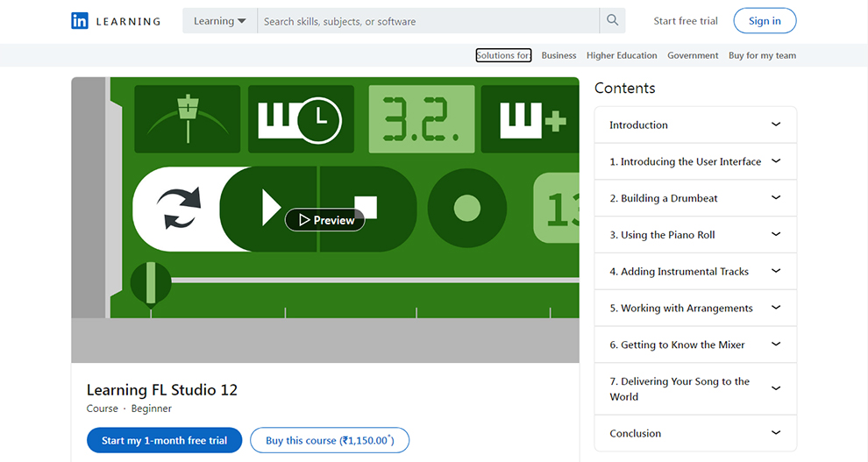Image resolution: width=868 pixels, height=462 pixels.
Task: Click the Beginner level label
Action: (x=151, y=409)
